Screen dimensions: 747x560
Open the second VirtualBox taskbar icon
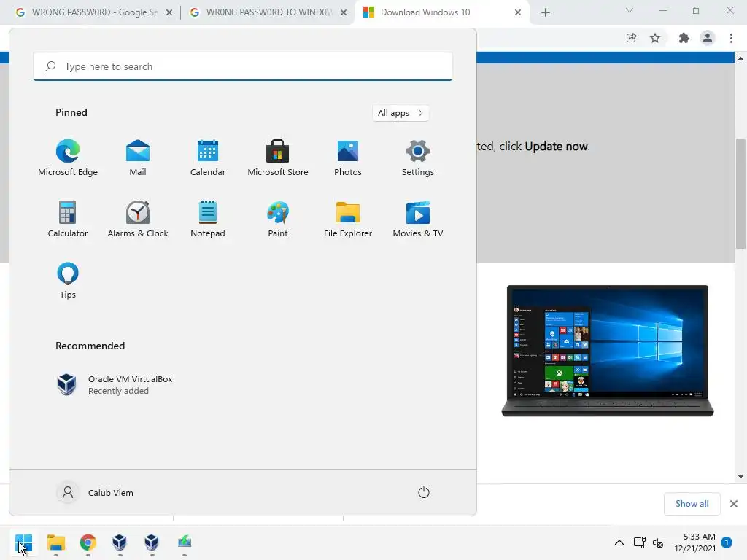[152, 542]
